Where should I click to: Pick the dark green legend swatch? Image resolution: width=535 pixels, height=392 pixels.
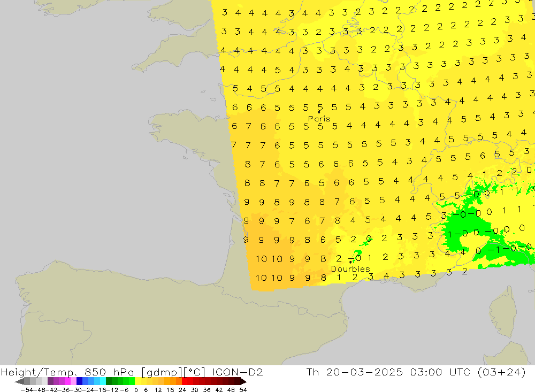point(109,381)
